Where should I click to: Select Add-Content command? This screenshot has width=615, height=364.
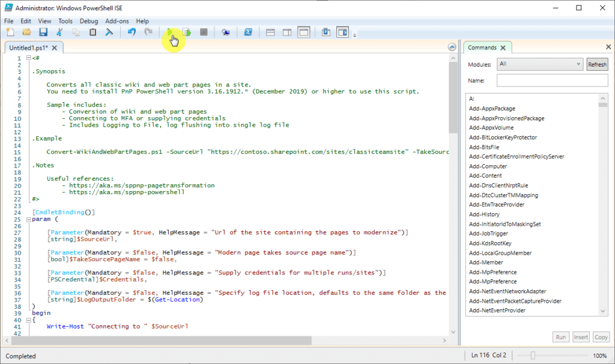click(485, 176)
